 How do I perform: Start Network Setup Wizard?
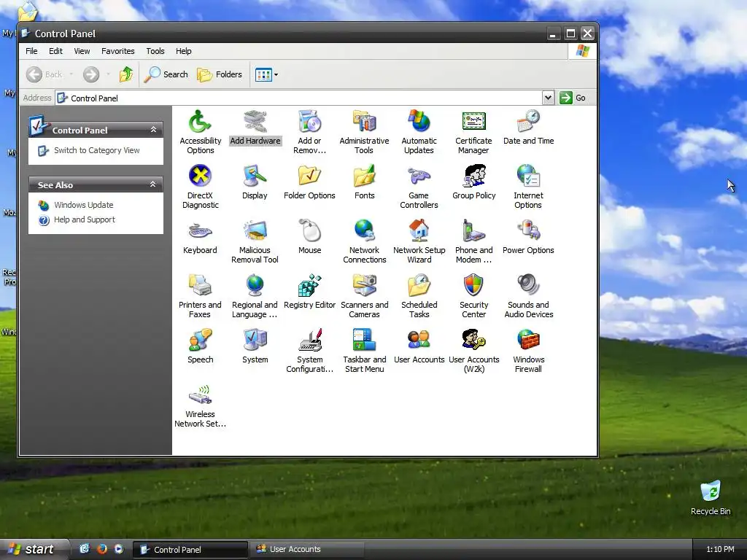pos(419,241)
